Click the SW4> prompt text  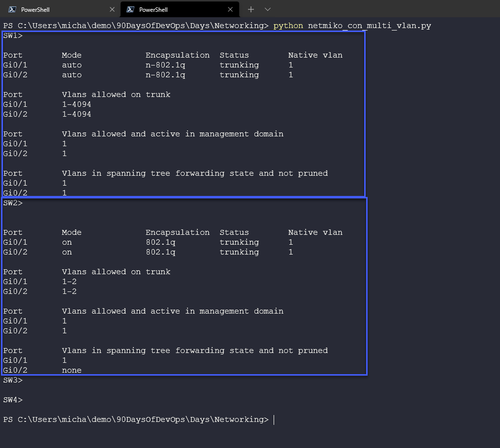point(12,400)
